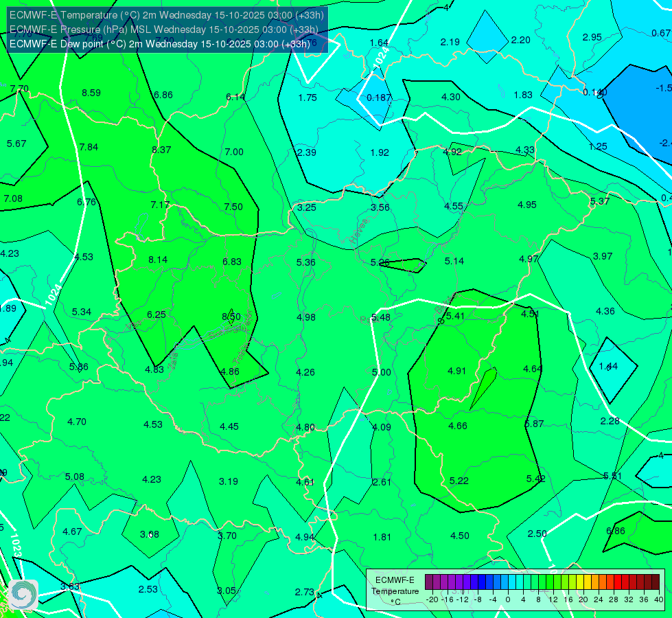Click the swirl logo icon at bottom-left
The width and height of the screenshot is (672, 618).
tap(23, 594)
